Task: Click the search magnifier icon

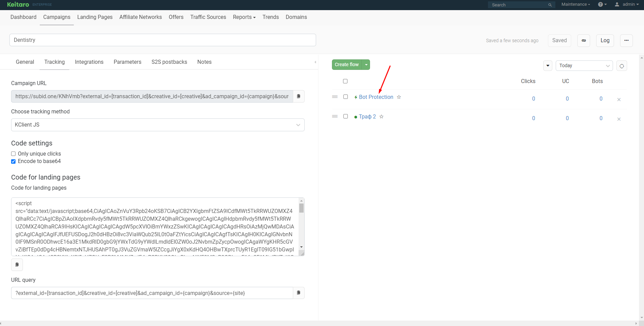Action: point(550,5)
